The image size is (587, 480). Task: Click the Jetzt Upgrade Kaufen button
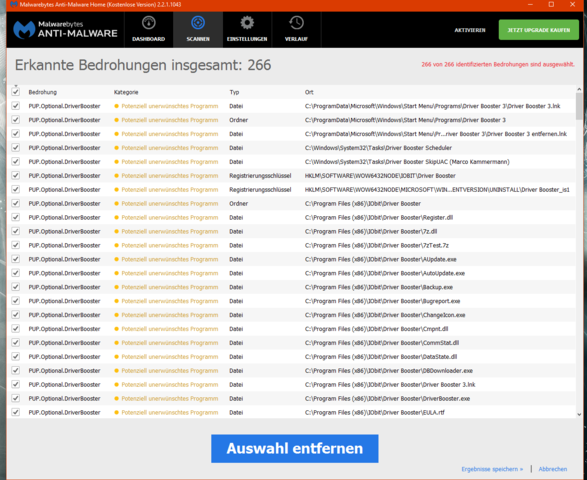pos(539,30)
